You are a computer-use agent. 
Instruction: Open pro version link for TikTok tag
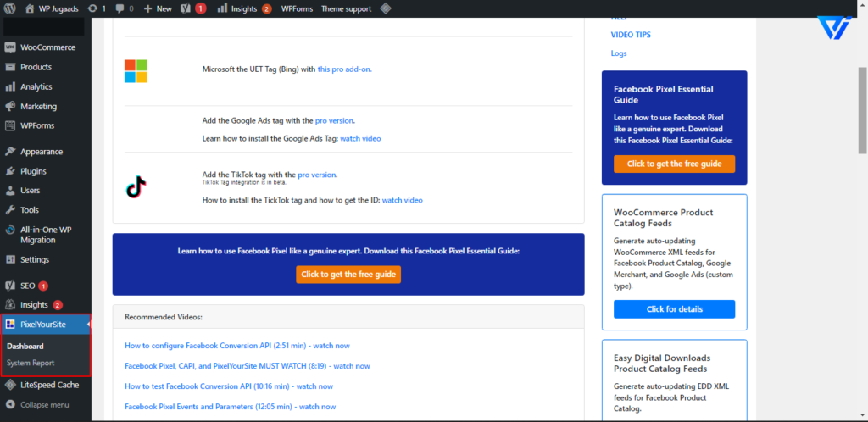click(317, 175)
